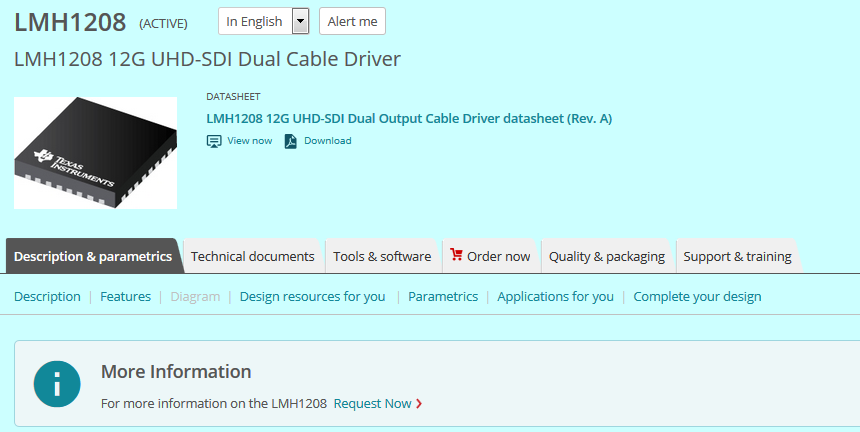Viewport: 860px width, 432px height.
Task: Open the LMH1208 datasheet Rev. A link
Action: click(x=409, y=118)
